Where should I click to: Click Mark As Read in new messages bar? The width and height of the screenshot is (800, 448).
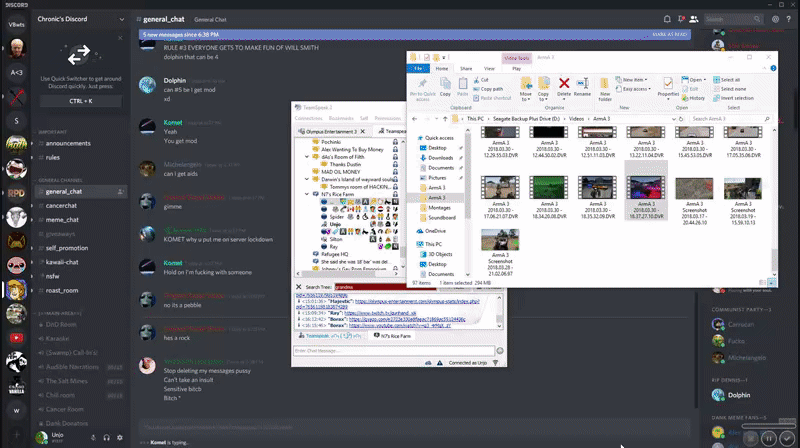pyautogui.click(x=670, y=35)
